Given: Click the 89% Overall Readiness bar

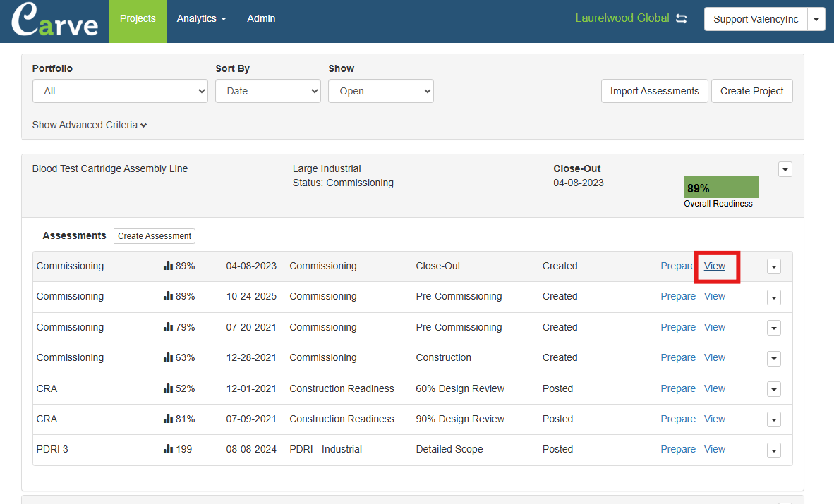Looking at the screenshot, I should 720,188.
